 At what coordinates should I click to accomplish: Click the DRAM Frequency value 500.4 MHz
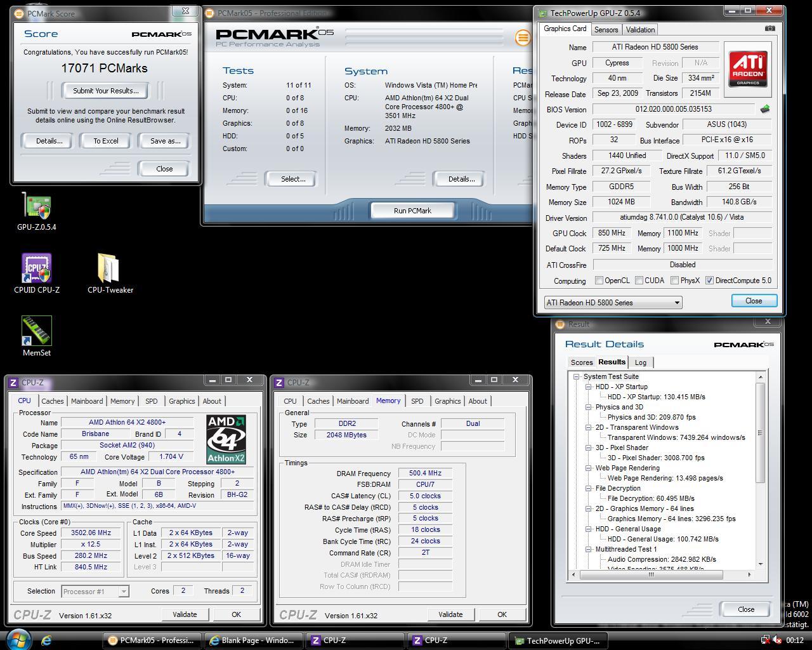click(x=425, y=474)
